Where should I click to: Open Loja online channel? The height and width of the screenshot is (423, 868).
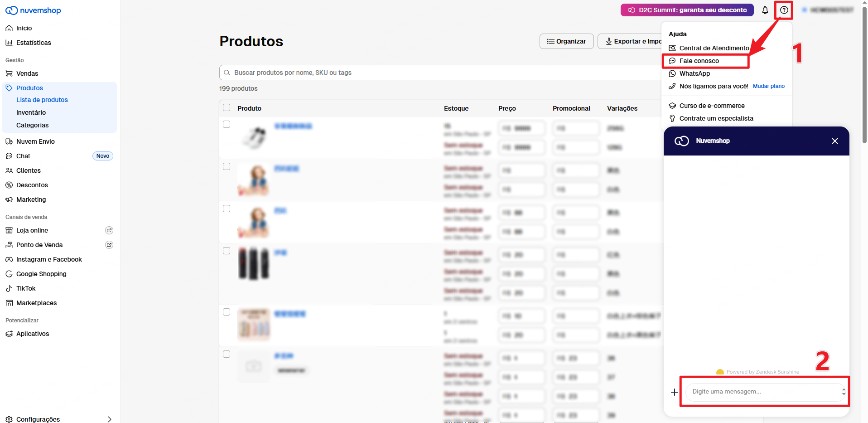coord(32,230)
